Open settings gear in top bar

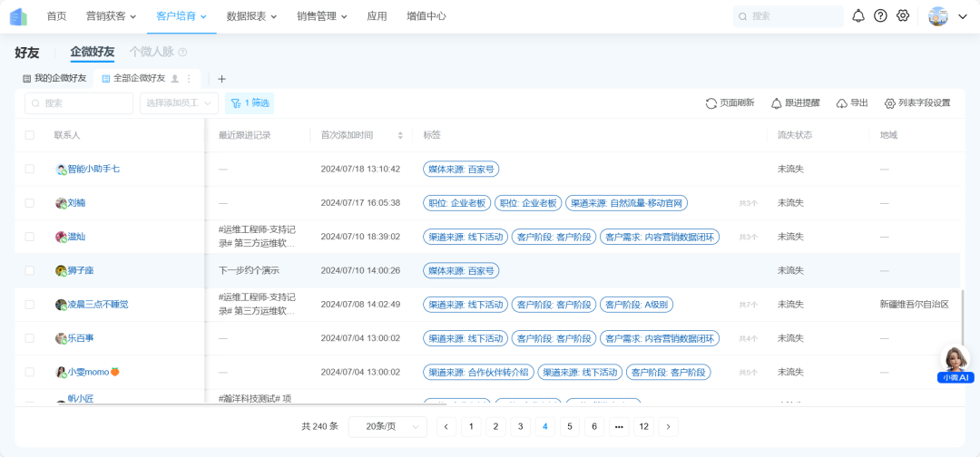click(x=903, y=15)
